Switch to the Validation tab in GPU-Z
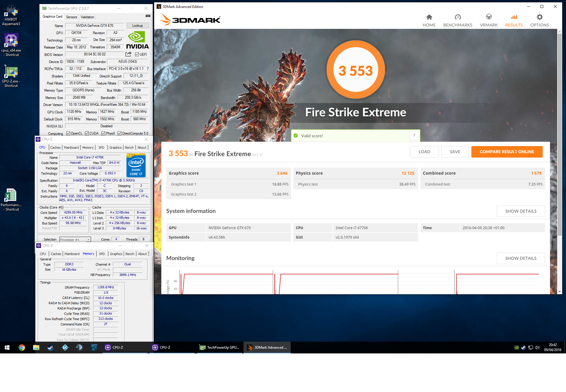 pyautogui.click(x=88, y=17)
